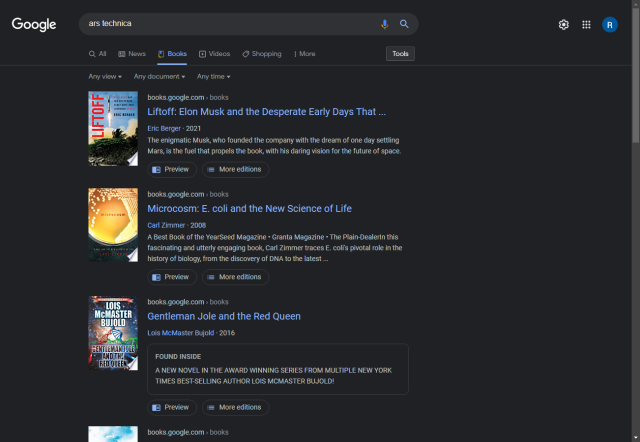Viewport: 640px width, 442px height.
Task: Click the Google logo
Action: click(x=34, y=24)
